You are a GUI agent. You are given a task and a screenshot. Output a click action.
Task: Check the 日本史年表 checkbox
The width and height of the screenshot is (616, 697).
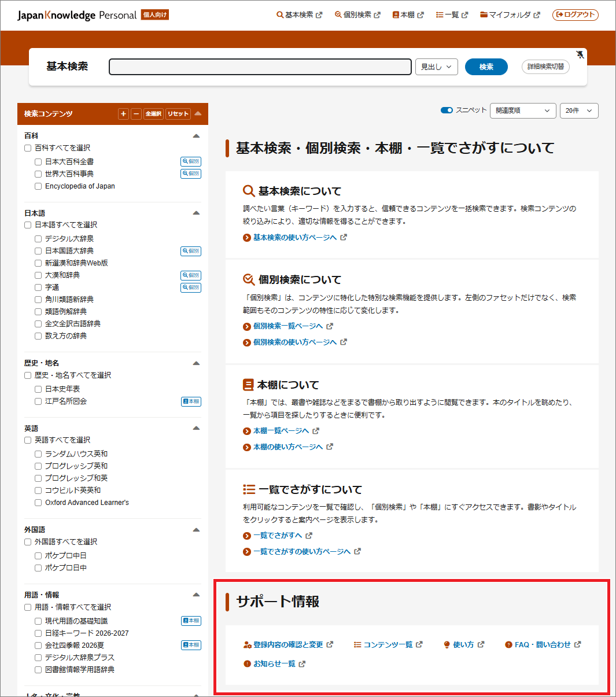[38, 389]
